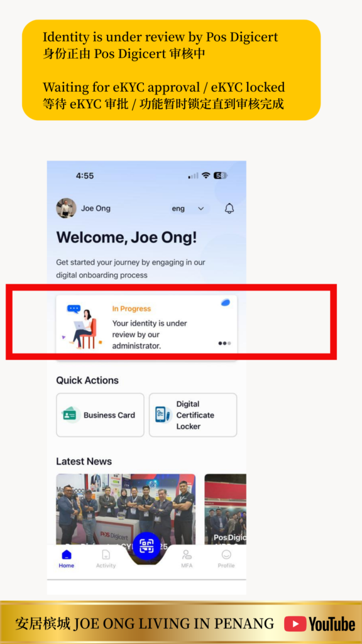Open the Business Card quick action
This screenshot has width=362, height=644.
100,415
